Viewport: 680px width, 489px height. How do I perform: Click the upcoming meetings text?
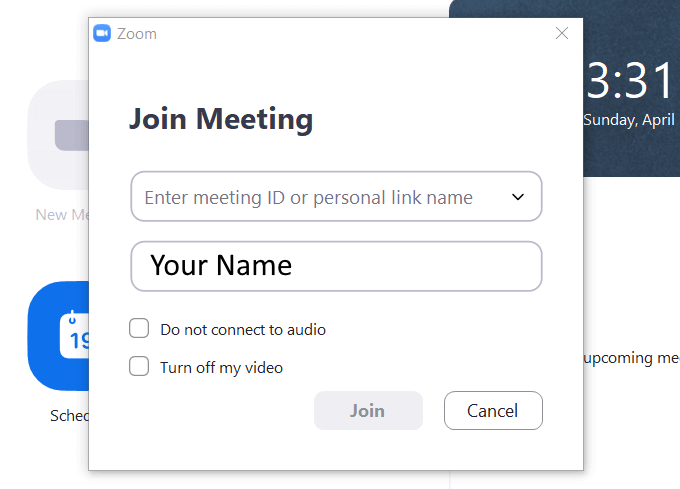pyautogui.click(x=632, y=357)
